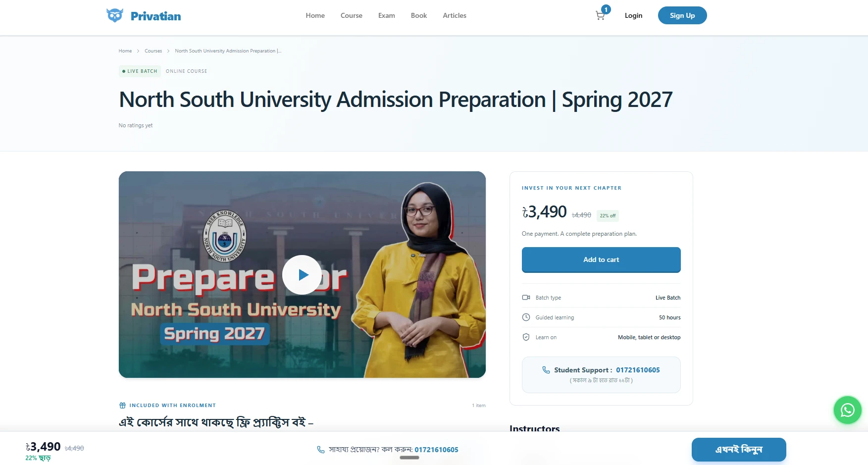Click the Courses breadcrumb link
The width and height of the screenshot is (868, 465).
[153, 51]
